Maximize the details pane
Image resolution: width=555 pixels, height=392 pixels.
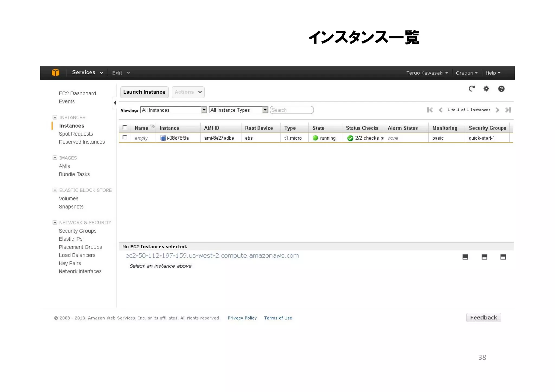click(x=503, y=257)
